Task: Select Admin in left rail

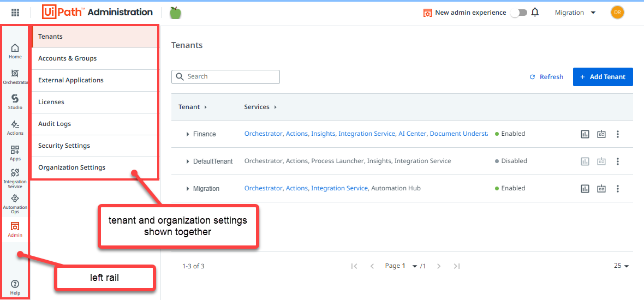Action: [x=15, y=230]
